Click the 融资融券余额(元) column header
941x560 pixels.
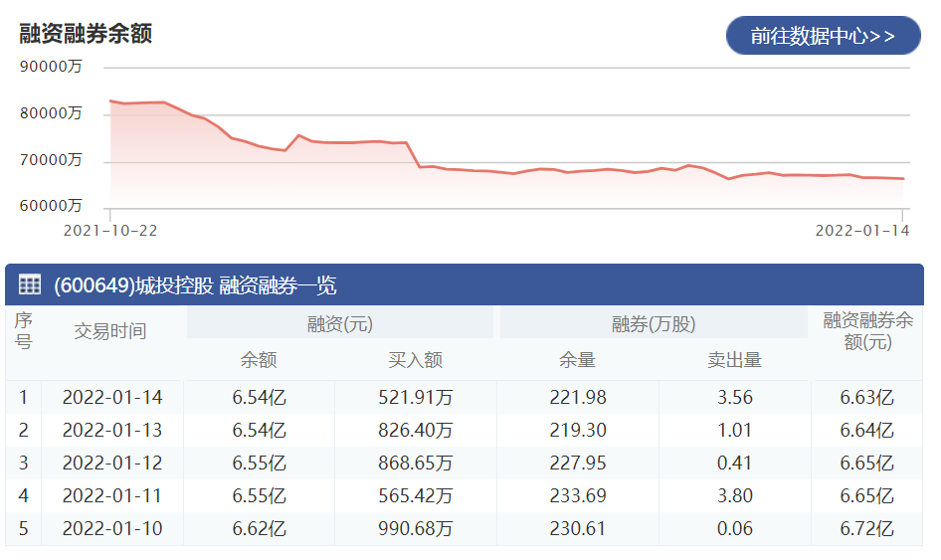(x=867, y=330)
